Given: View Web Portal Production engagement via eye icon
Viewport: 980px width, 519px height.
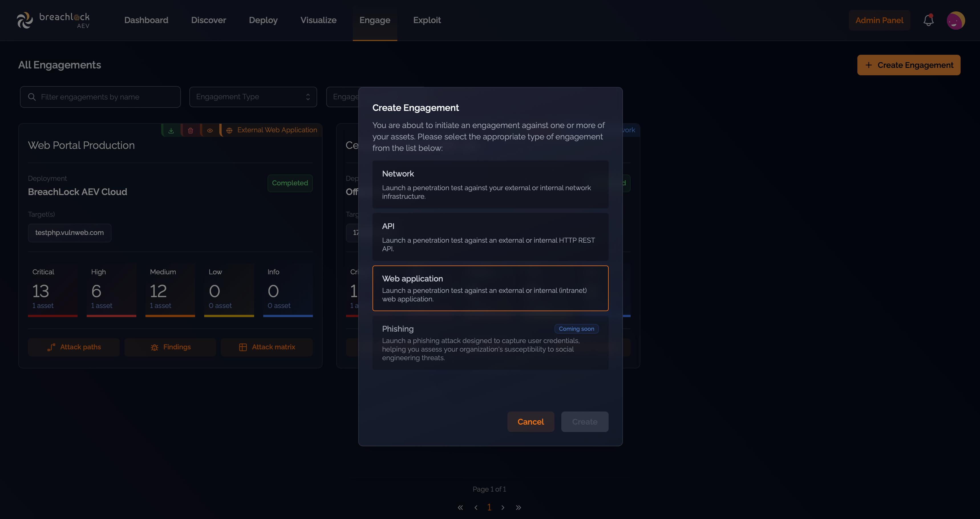Looking at the screenshot, I should click(210, 131).
